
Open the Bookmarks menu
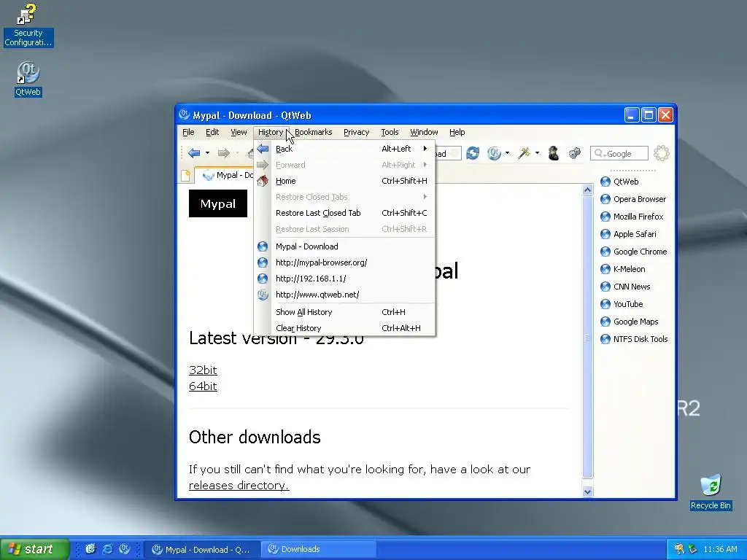coord(314,133)
